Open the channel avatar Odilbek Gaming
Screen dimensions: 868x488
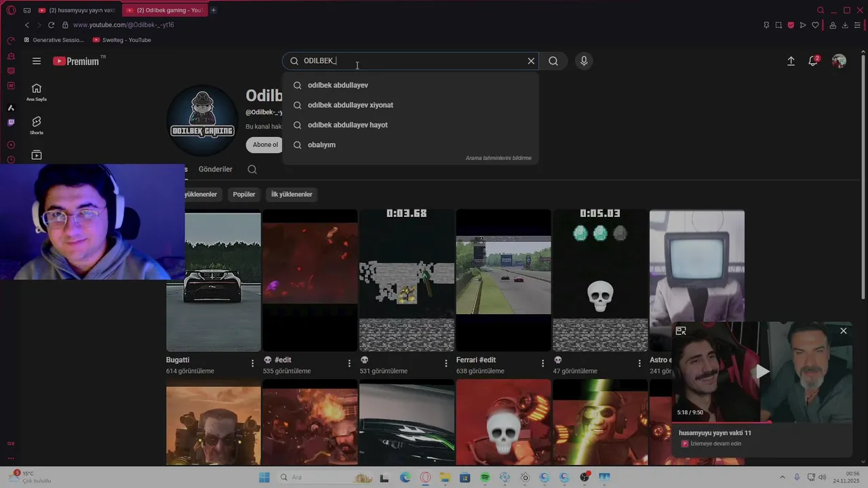point(202,121)
